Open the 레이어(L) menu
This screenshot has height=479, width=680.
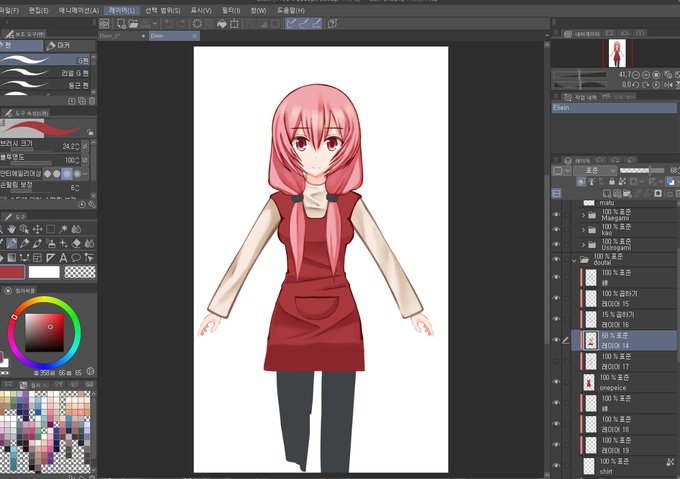[122, 10]
